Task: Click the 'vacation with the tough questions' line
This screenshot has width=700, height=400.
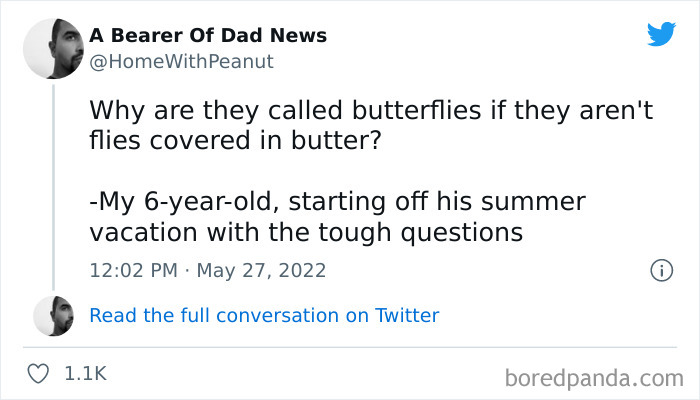Action: tap(306, 233)
